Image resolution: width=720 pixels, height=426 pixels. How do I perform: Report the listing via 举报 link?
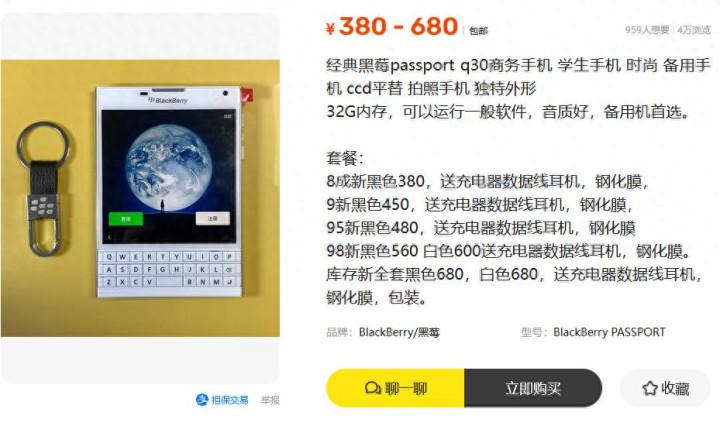(x=270, y=400)
